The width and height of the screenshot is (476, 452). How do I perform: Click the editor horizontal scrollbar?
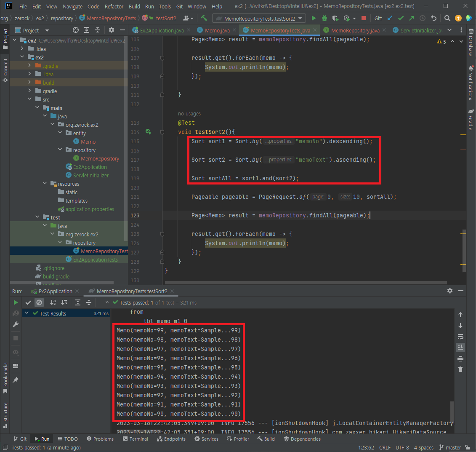pyautogui.click(x=306, y=283)
